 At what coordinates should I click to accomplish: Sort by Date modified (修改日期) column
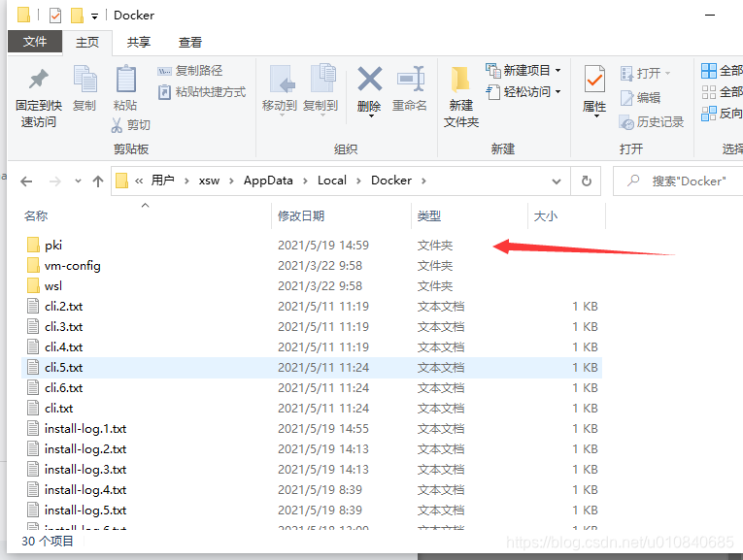pyautogui.click(x=341, y=215)
